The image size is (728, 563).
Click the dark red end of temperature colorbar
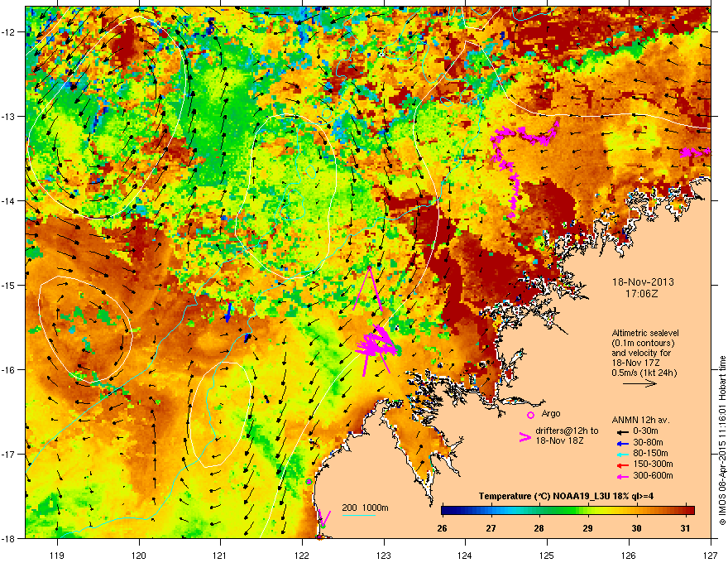(x=689, y=510)
